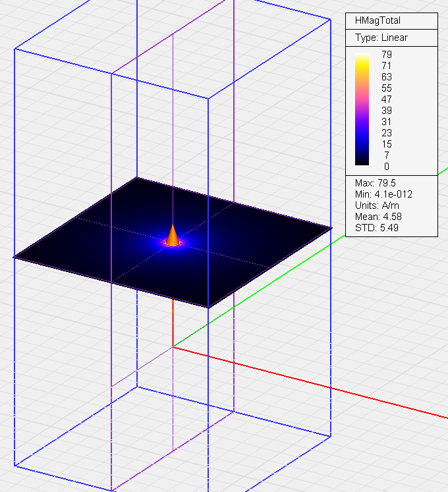Click the color scale gradient bar

click(x=362, y=109)
